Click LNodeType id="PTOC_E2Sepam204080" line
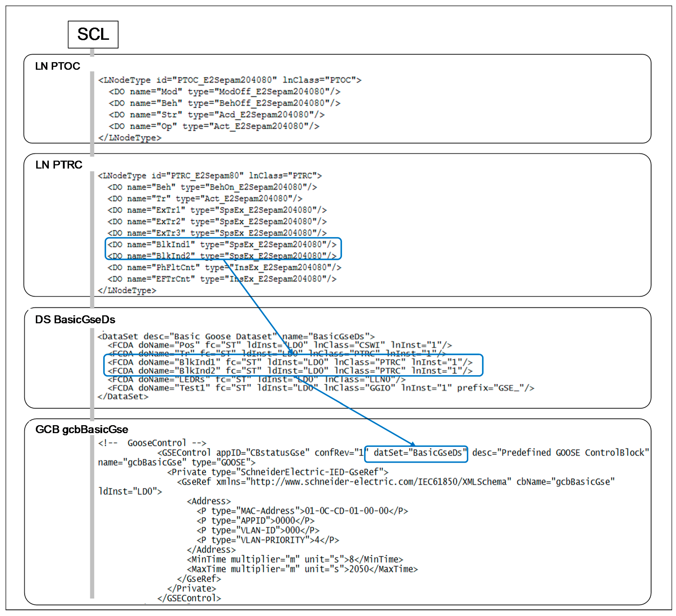The image size is (676, 616). [x=229, y=80]
